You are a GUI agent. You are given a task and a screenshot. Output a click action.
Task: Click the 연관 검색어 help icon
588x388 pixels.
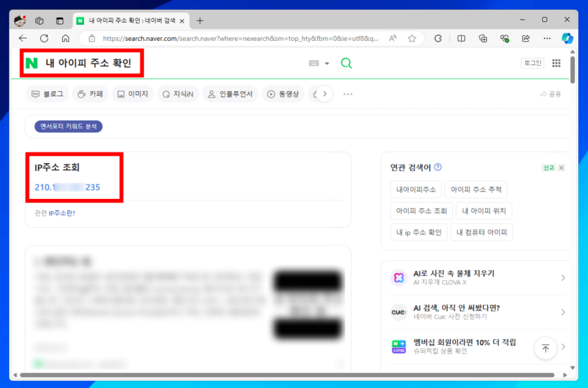[x=438, y=167]
